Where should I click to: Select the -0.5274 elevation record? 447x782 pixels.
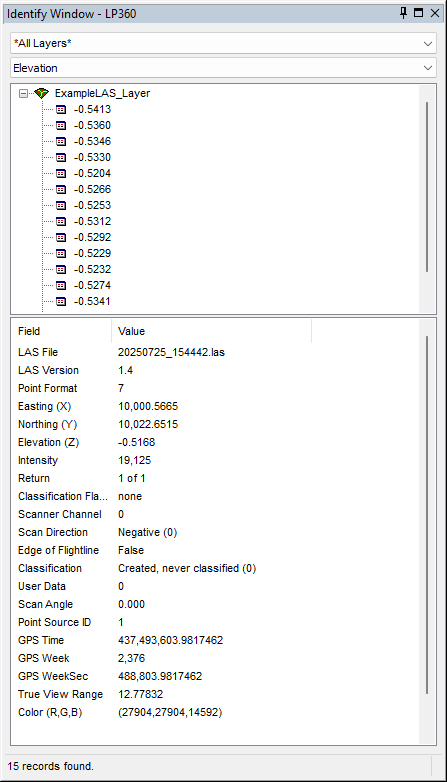(x=92, y=285)
